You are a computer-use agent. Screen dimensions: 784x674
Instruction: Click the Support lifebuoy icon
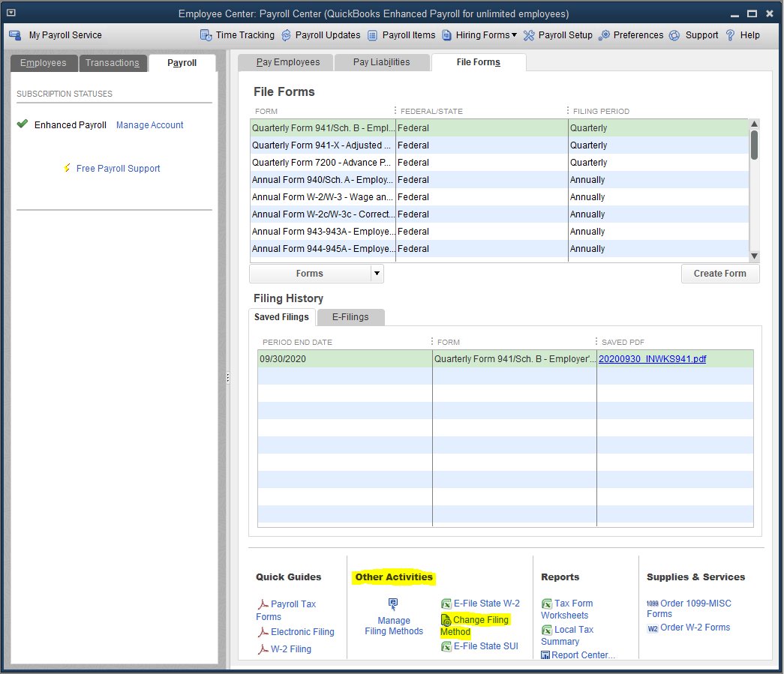674,35
